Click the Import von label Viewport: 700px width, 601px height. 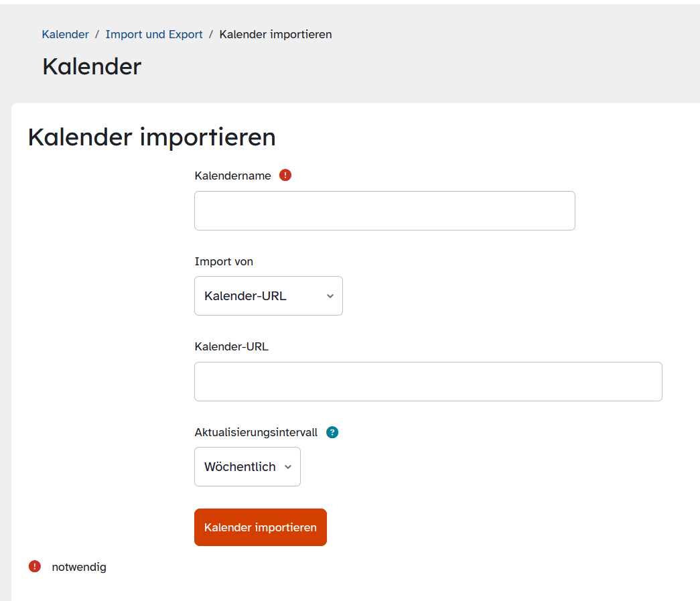pyautogui.click(x=224, y=261)
